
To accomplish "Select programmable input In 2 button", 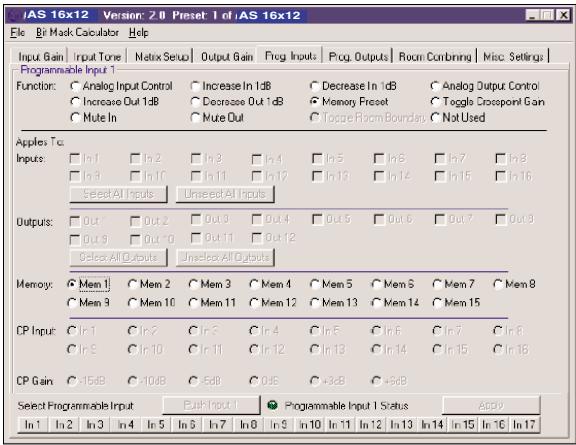I will [x=64, y=425].
